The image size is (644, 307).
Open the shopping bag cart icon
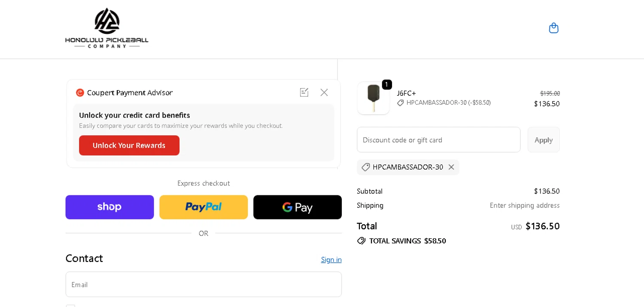(x=553, y=28)
